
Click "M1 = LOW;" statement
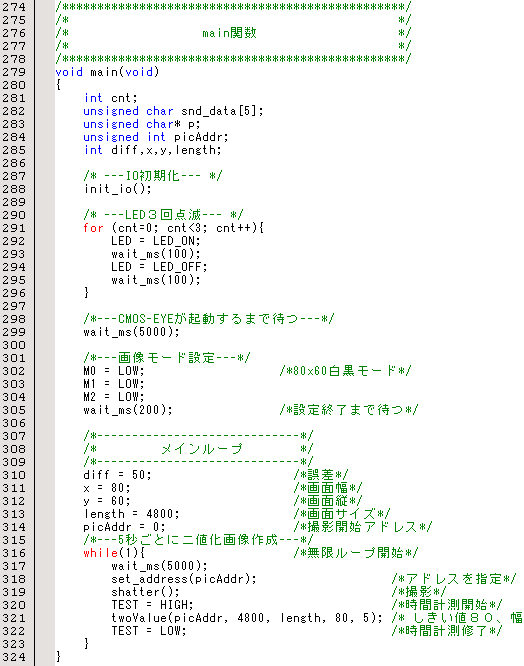[x=114, y=384]
